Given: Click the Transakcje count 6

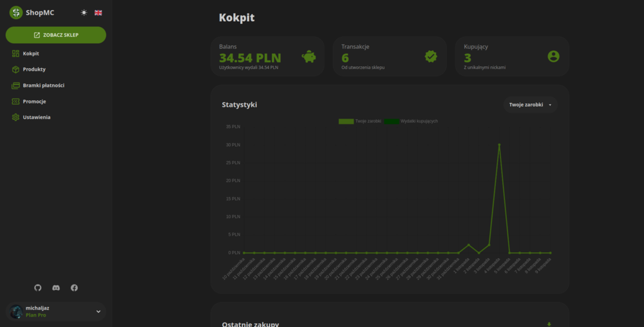Looking at the screenshot, I should click(x=345, y=58).
